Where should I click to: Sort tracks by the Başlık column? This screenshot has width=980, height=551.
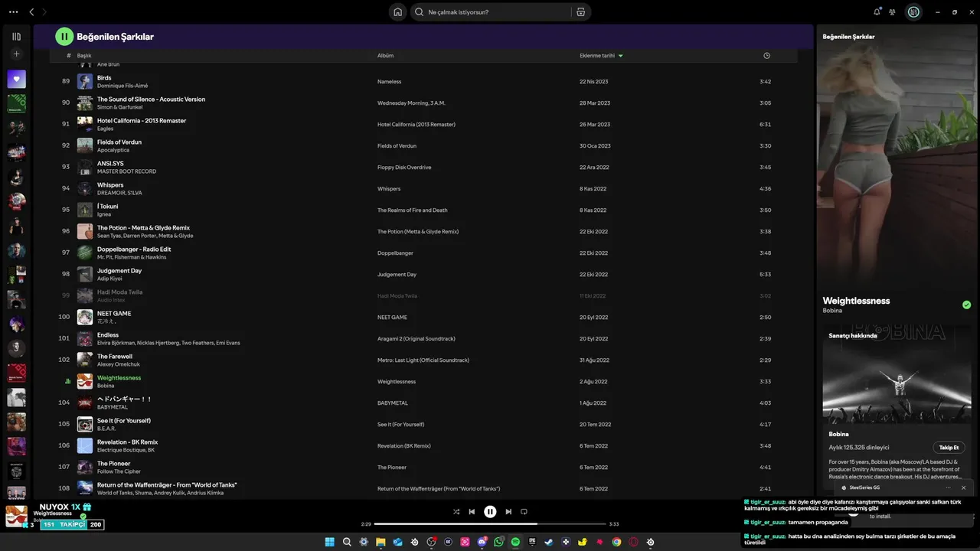pos(84,56)
